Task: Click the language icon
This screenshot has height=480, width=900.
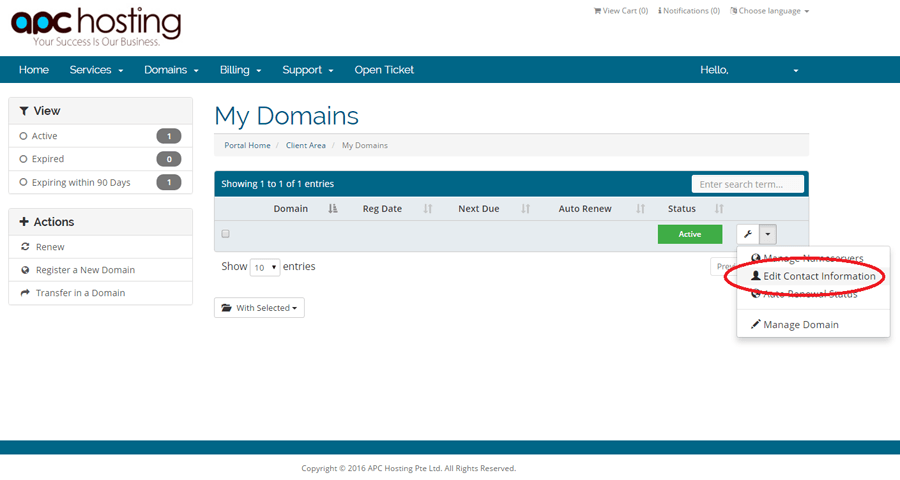Action: pos(734,11)
